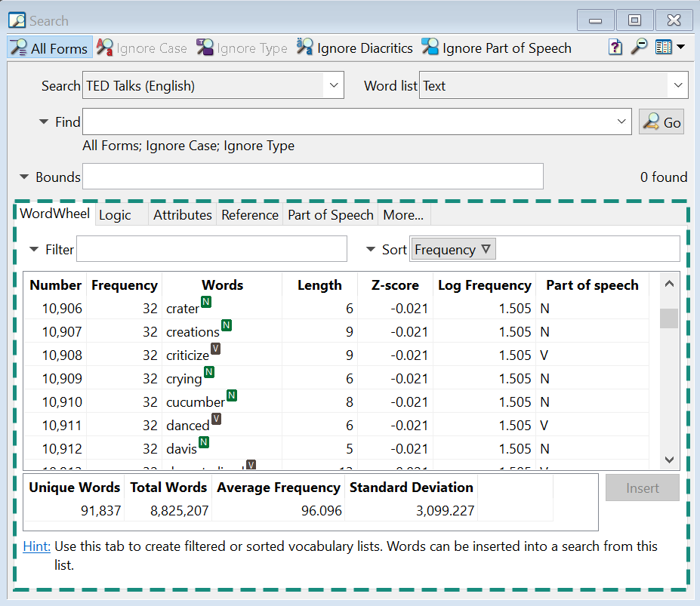Click the magnifier zoom icon in toolbar
Image resolution: width=700 pixels, height=606 pixels.
(x=639, y=48)
